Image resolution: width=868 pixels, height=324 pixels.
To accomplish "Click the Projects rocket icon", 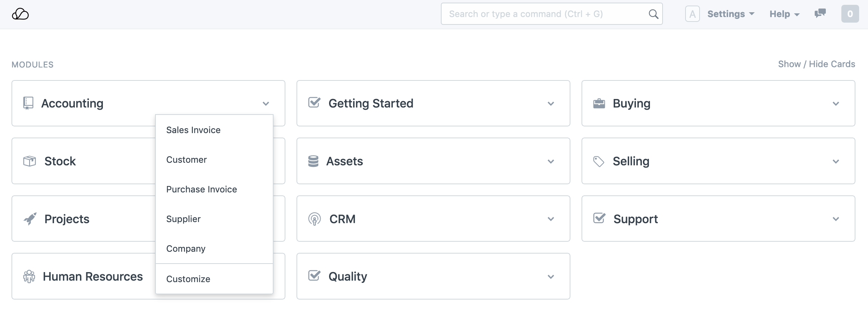I will coord(30,219).
